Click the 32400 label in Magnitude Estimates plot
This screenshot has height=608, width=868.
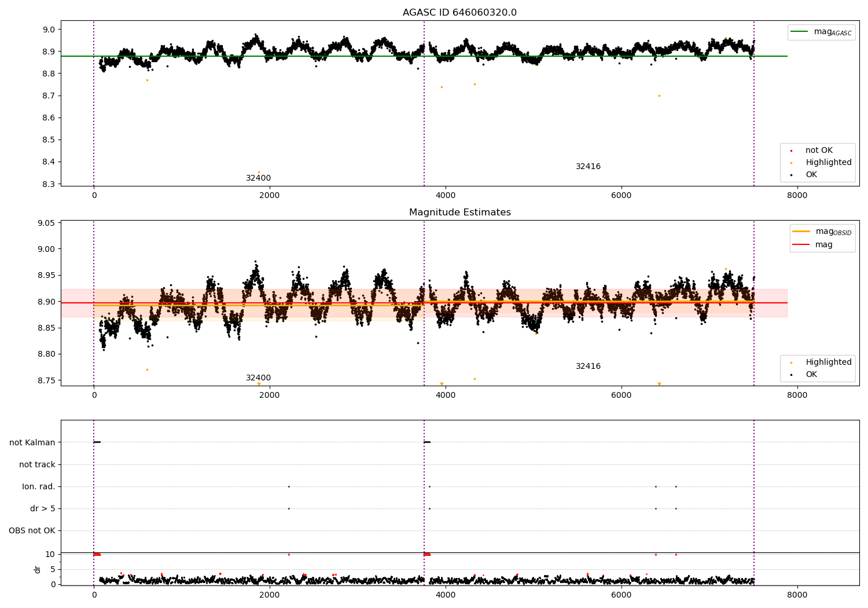pyautogui.click(x=258, y=378)
